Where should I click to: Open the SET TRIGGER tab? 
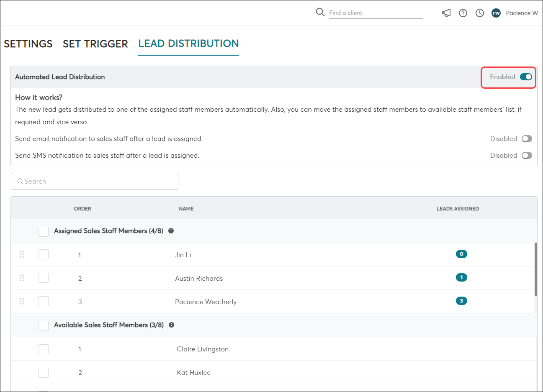click(95, 44)
